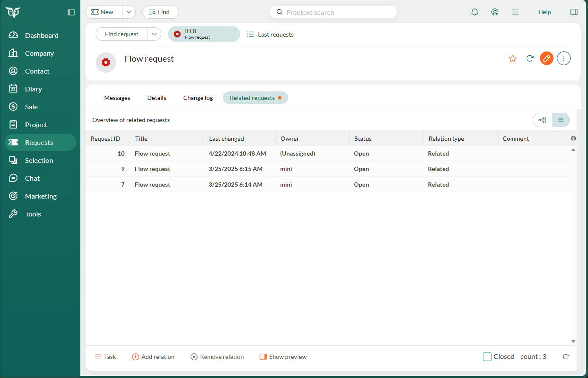
Task: Open the account profile icon
Action: point(495,12)
